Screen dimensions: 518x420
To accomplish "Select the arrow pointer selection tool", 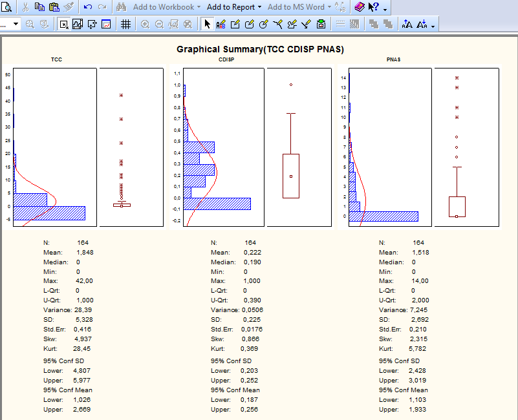I will 207,25.
